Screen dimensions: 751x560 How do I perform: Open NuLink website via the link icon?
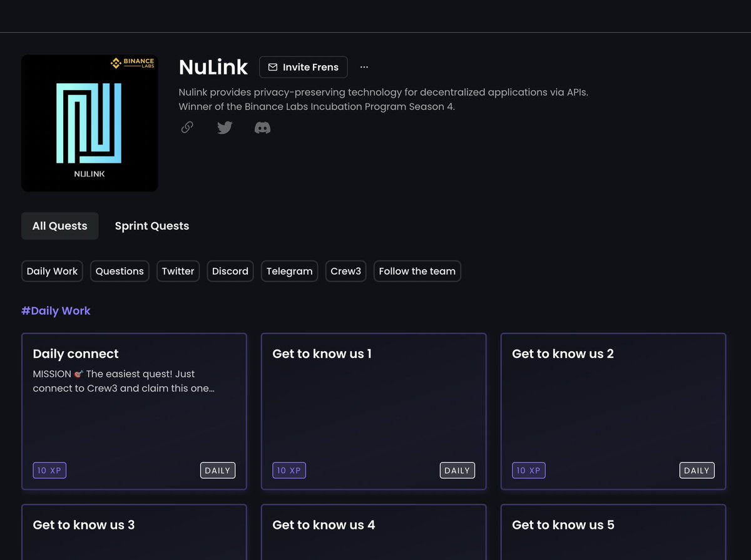pos(186,127)
